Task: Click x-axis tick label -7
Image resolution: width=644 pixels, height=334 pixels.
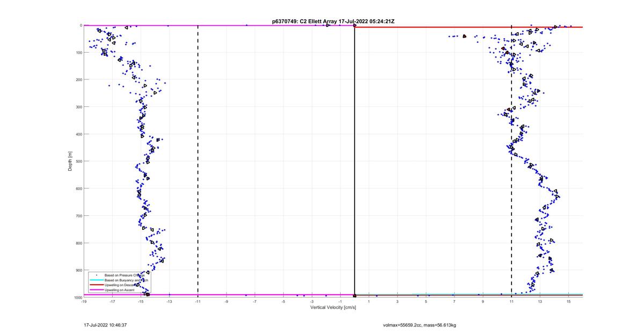Action: 255,302
